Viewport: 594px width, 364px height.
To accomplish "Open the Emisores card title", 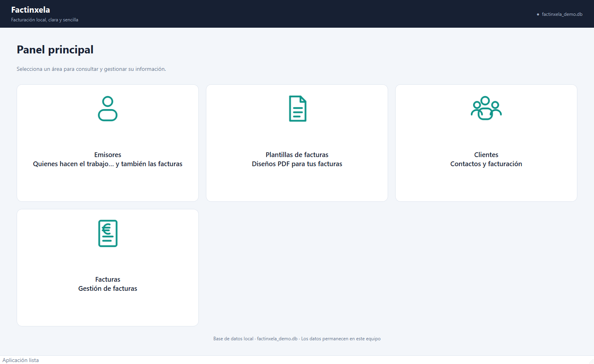I will [x=108, y=155].
